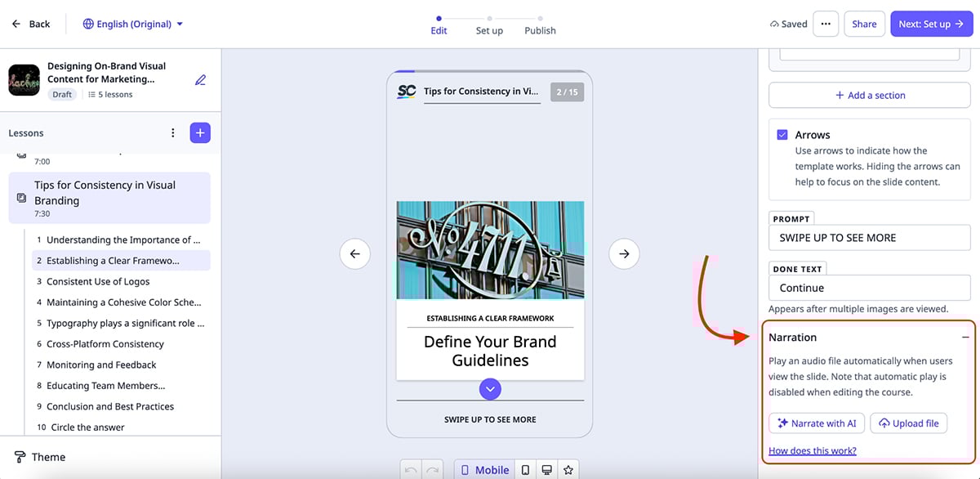Viewport: 980px width, 479px height.
Task: Switch to the Set up step
Action: pos(489,30)
